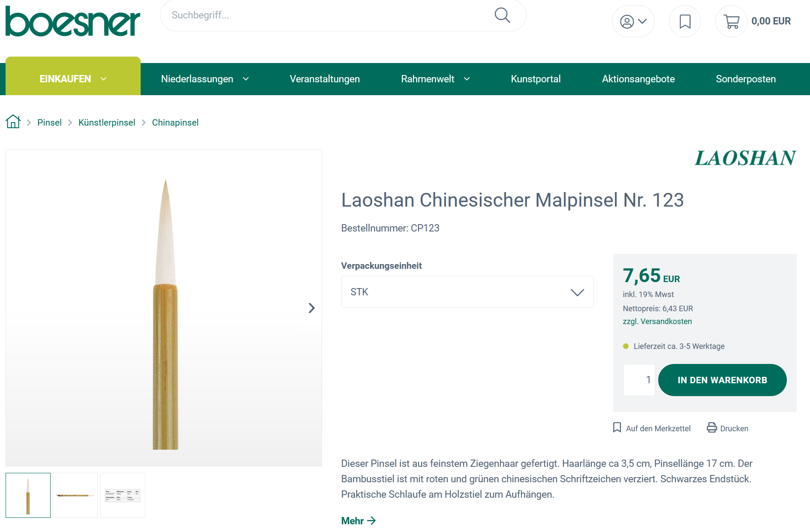The width and height of the screenshot is (810, 532).
Task: Focus the quantity input field
Action: [639, 380]
